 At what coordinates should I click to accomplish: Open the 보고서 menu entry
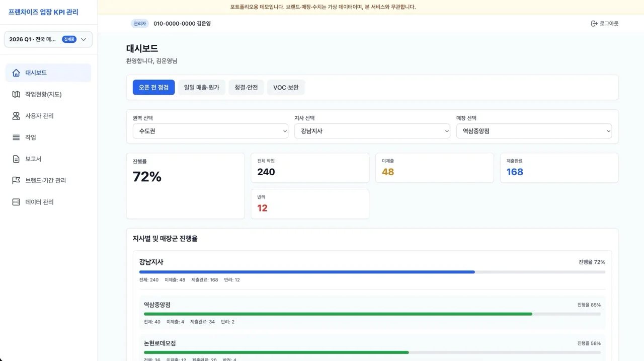(48, 159)
